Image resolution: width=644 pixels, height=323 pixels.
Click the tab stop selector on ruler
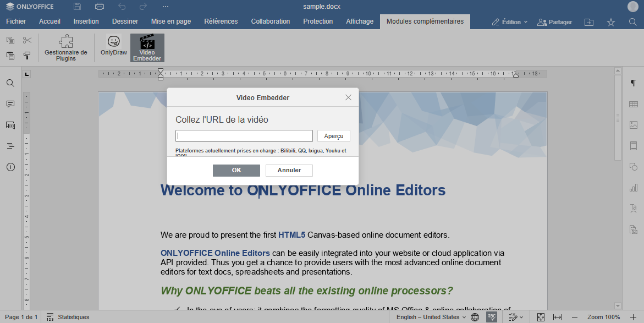coord(27,74)
